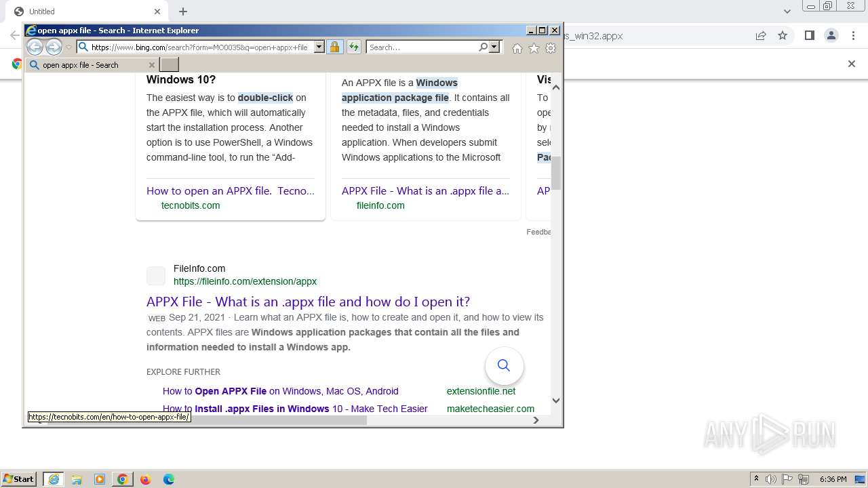Refresh the page in Internet Explorer
Viewport: 868px width, 488px height.
[x=354, y=47]
